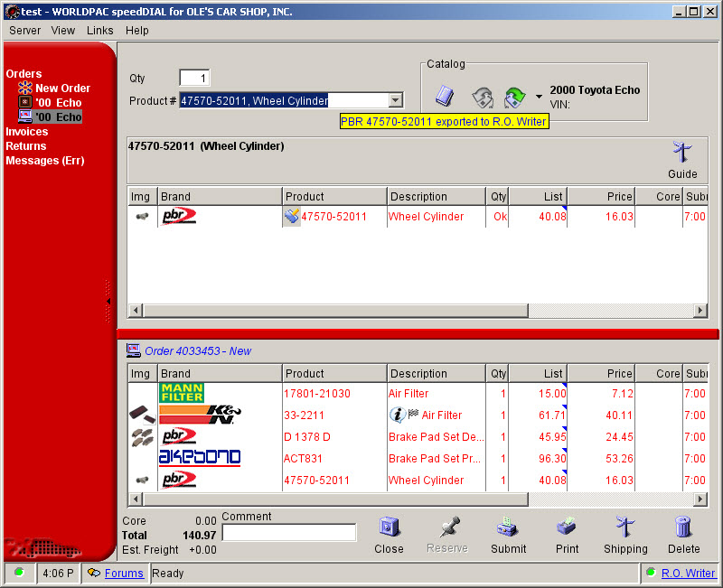Screen dimensions: 723x588
Task: Click the info icon on K&N Air Filter row
Action: [x=398, y=415]
